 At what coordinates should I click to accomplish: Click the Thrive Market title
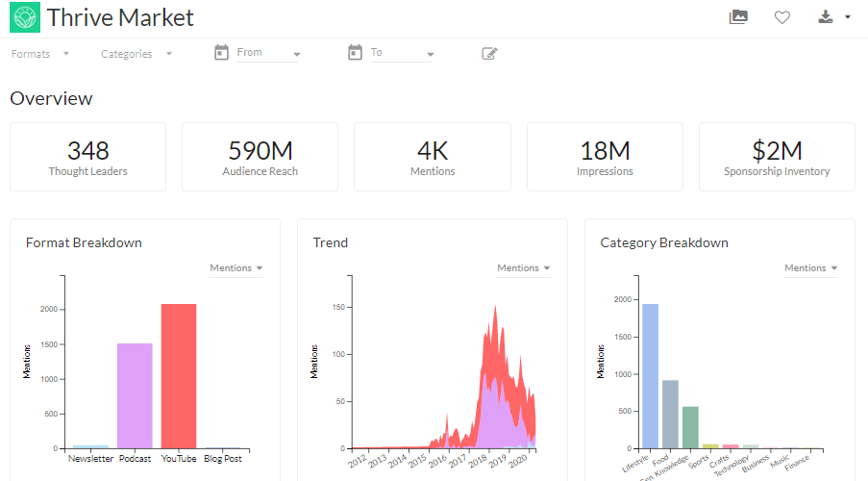tap(120, 17)
